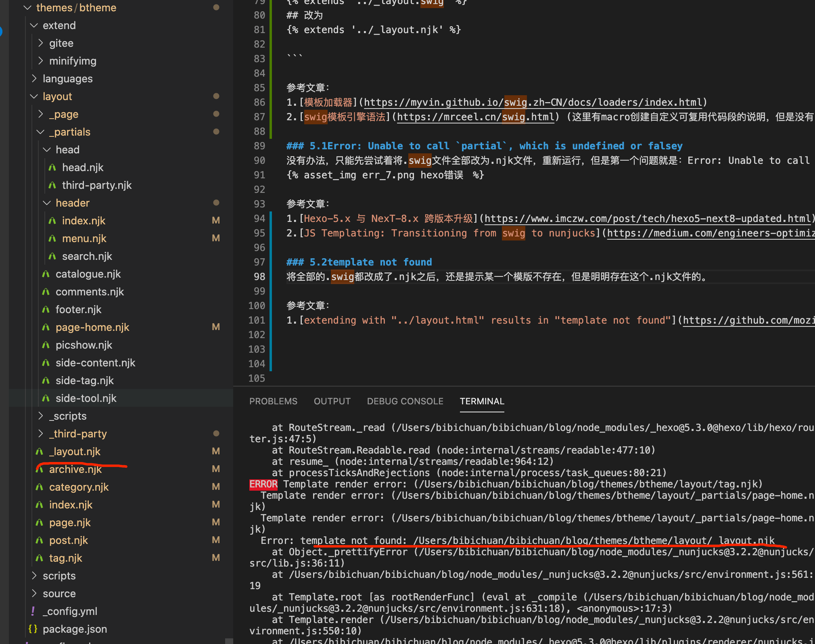Open the head.njk file
The image size is (815, 644).
pyautogui.click(x=83, y=167)
